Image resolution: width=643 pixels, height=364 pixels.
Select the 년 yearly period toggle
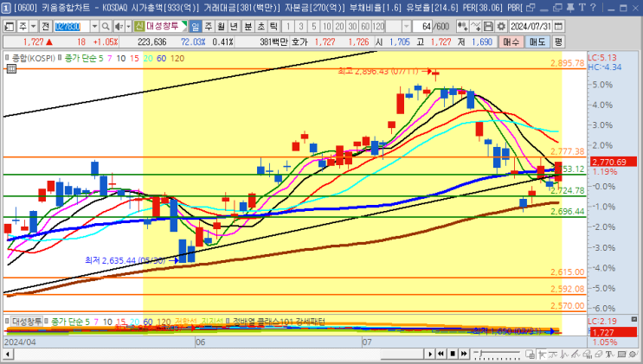(x=234, y=26)
